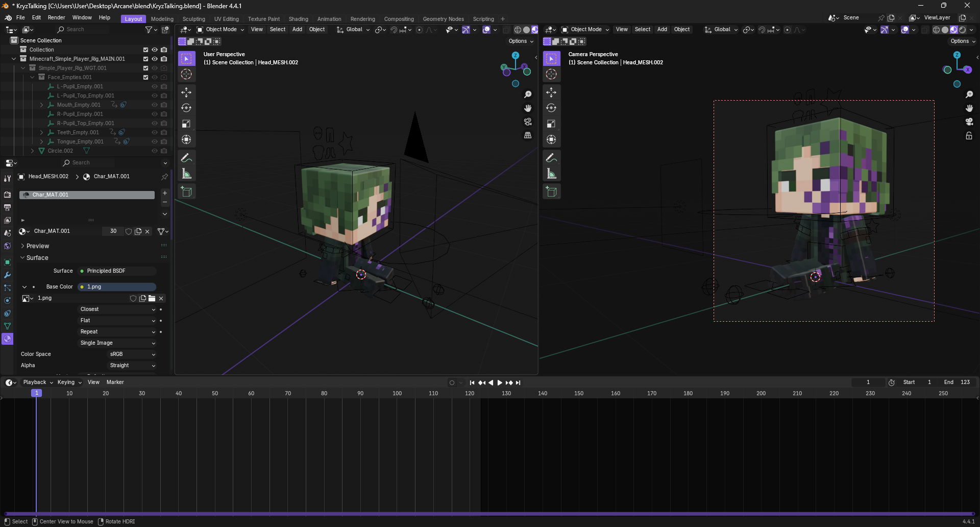Click the 1.png Base Color field
This screenshot has width=980, height=527.
(117, 287)
